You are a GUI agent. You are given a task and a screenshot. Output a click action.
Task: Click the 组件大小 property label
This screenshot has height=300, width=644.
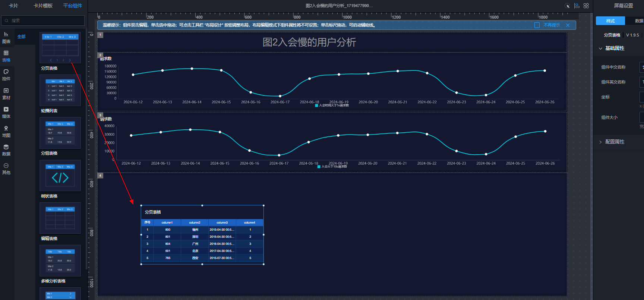click(609, 117)
